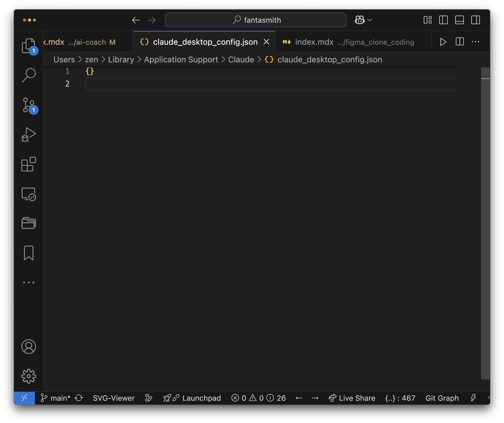This screenshot has width=504, height=423.
Task: Open the claude_desktop_config.json breadcrumb
Action: click(x=324, y=59)
